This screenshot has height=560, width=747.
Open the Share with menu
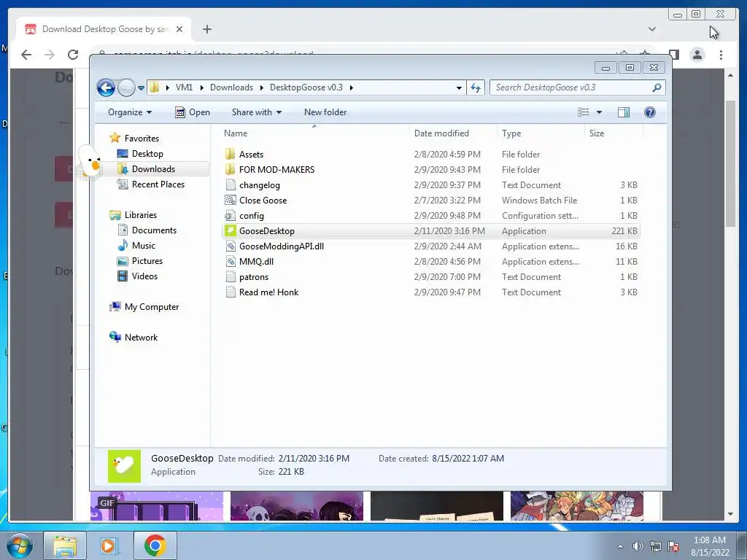[256, 112]
